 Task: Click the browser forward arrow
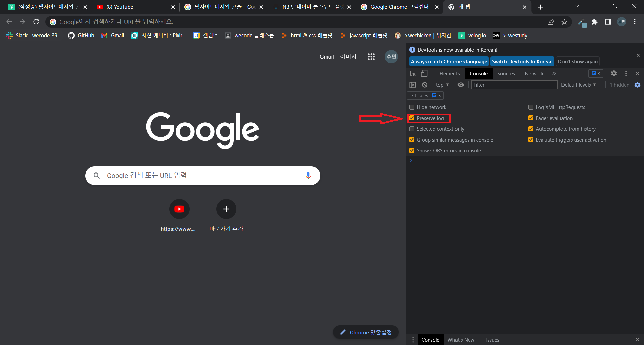click(x=22, y=22)
